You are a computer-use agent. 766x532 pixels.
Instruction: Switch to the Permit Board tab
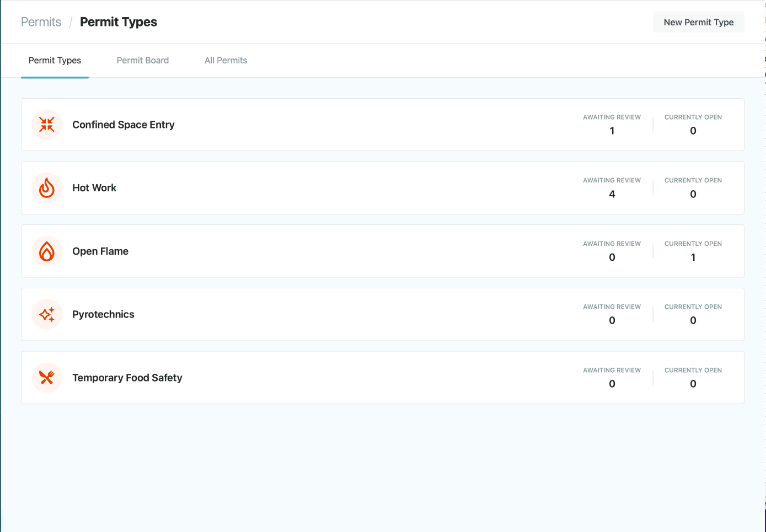click(143, 61)
